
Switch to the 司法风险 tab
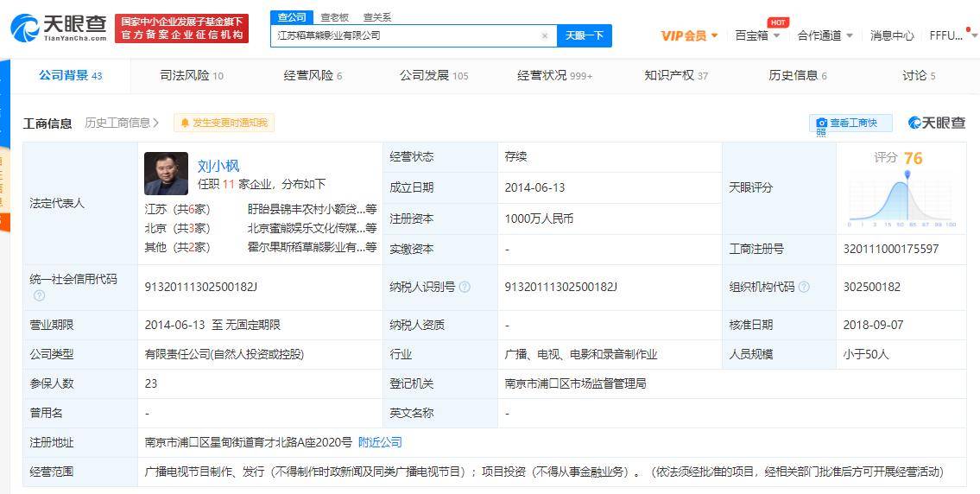coord(191,75)
